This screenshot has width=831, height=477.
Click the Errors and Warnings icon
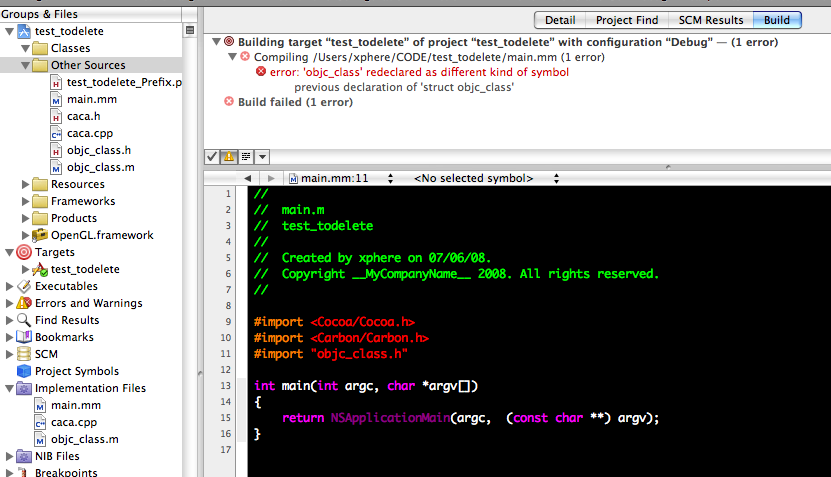(24, 303)
